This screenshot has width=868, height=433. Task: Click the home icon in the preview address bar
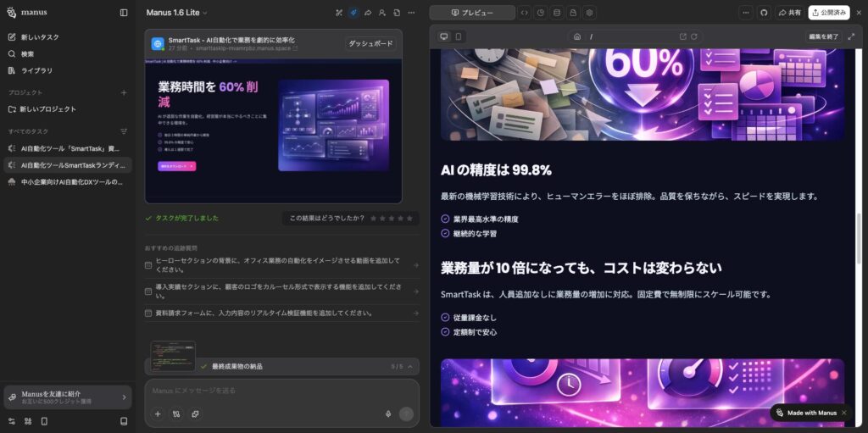[577, 36]
